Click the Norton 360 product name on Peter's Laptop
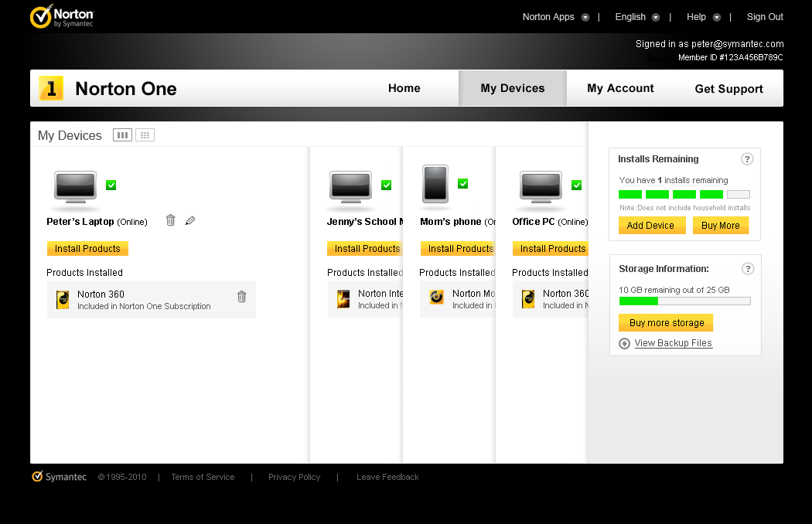 [x=101, y=294]
